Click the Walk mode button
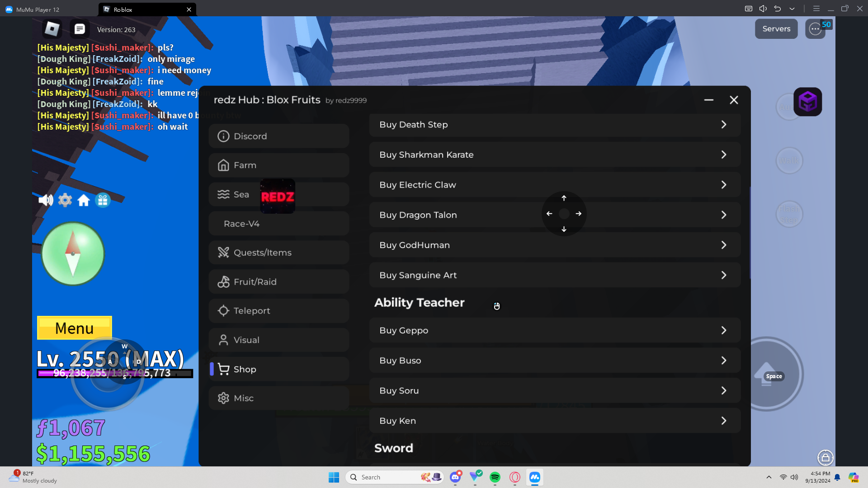This screenshot has width=868, height=488. (789, 160)
